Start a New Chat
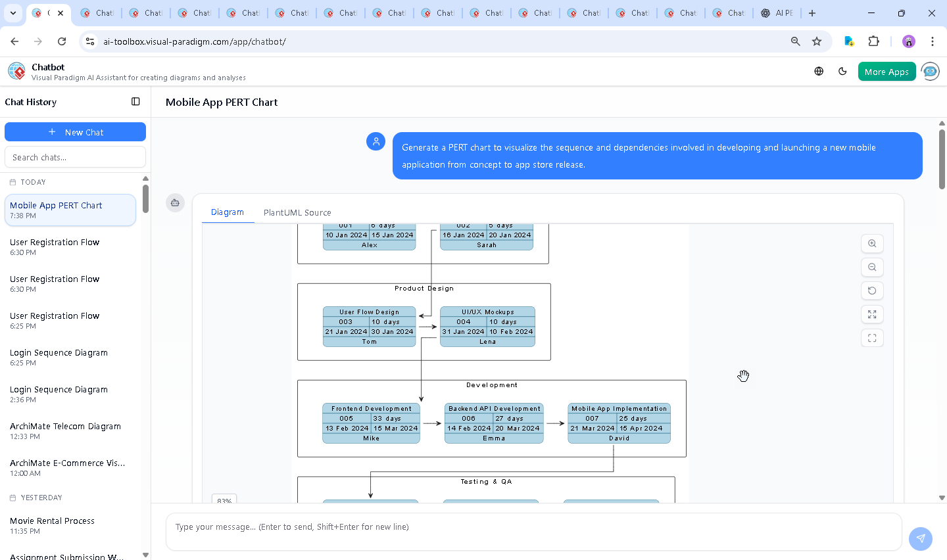 click(75, 132)
